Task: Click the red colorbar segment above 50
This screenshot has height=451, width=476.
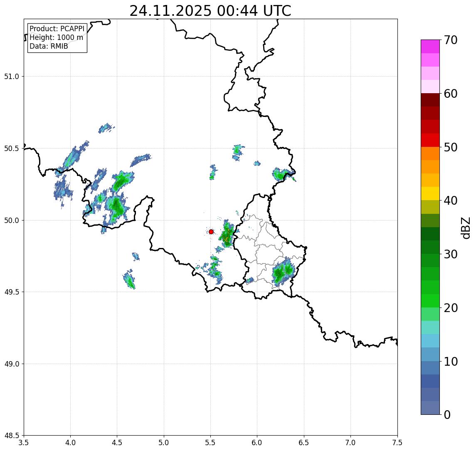Action: [430, 140]
